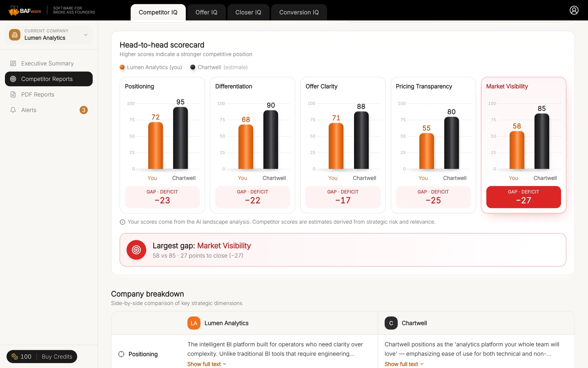Click the Alerts bell icon
The width and height of the screenshot is (588, 368).
pos(13,110)
